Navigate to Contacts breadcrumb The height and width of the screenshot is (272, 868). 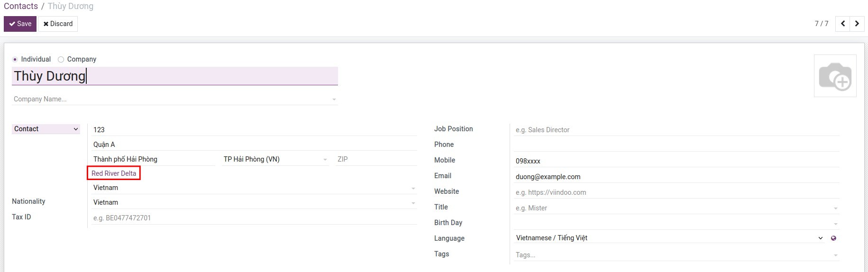[x=21, y=6]
